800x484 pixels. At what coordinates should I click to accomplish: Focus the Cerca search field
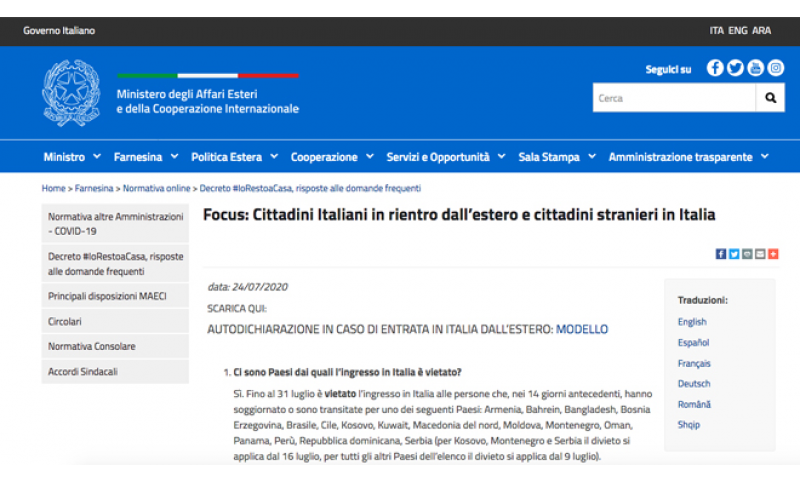(674, 98)
